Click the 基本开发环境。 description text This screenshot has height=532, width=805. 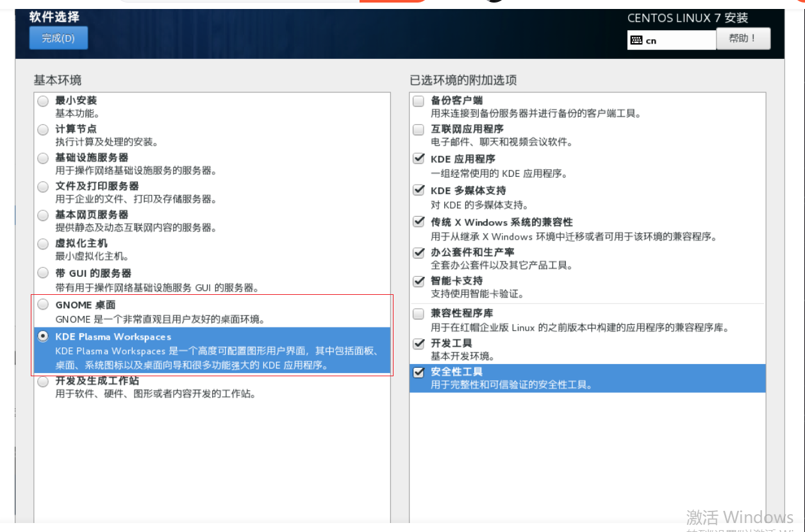tap(463, 356)
